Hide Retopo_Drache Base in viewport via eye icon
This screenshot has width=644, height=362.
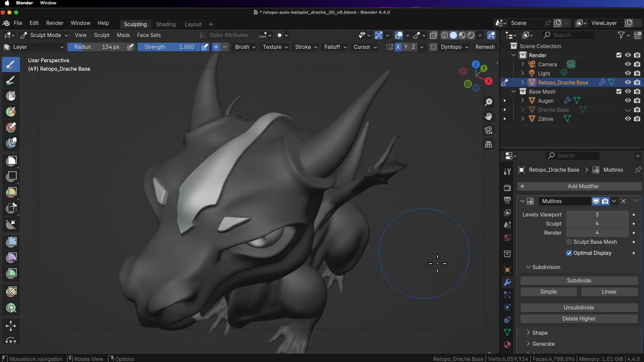point(628,82)
